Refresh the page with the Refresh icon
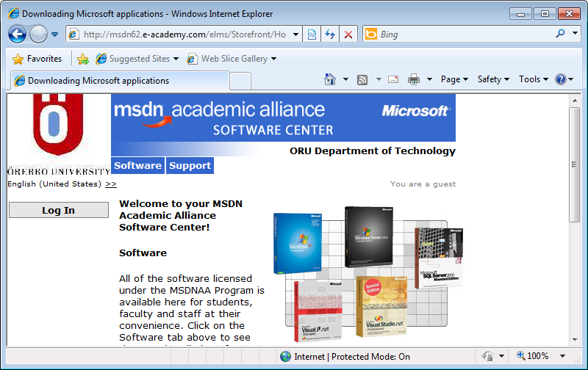 pos(330,35)
